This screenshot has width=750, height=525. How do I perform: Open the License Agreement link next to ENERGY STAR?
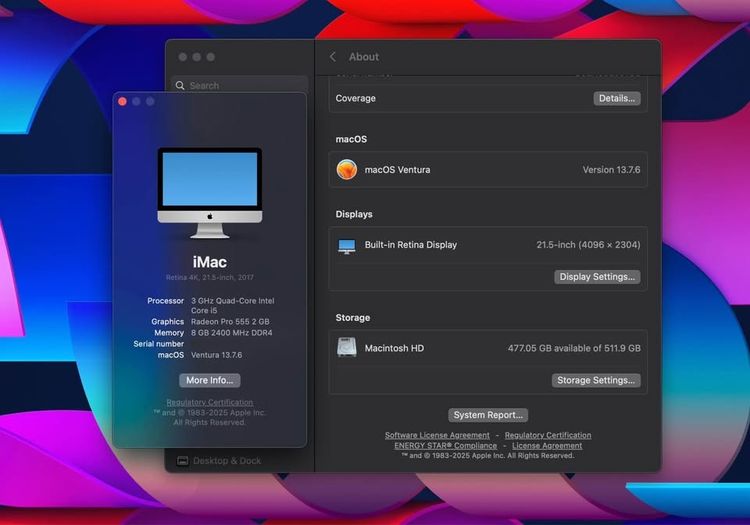(x=547, y=446)
